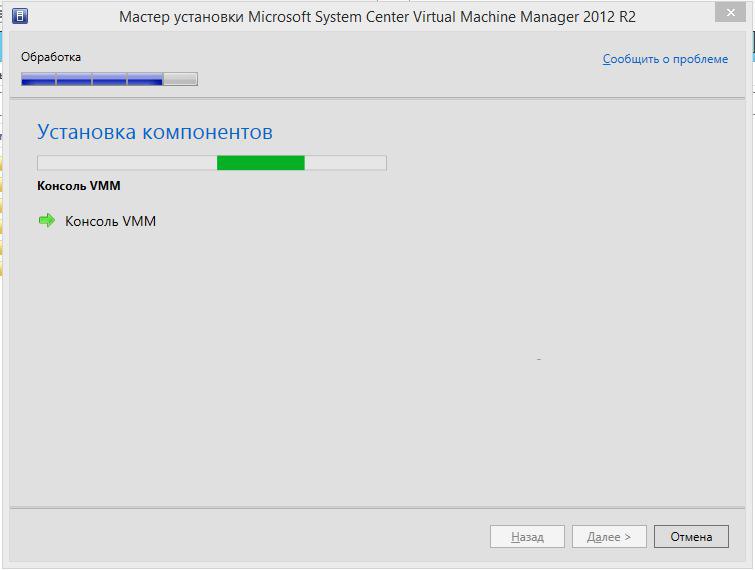Close the setup wizard window
Image resolution: width=755 pixels, height=570 pixels.
click(730, 13)
